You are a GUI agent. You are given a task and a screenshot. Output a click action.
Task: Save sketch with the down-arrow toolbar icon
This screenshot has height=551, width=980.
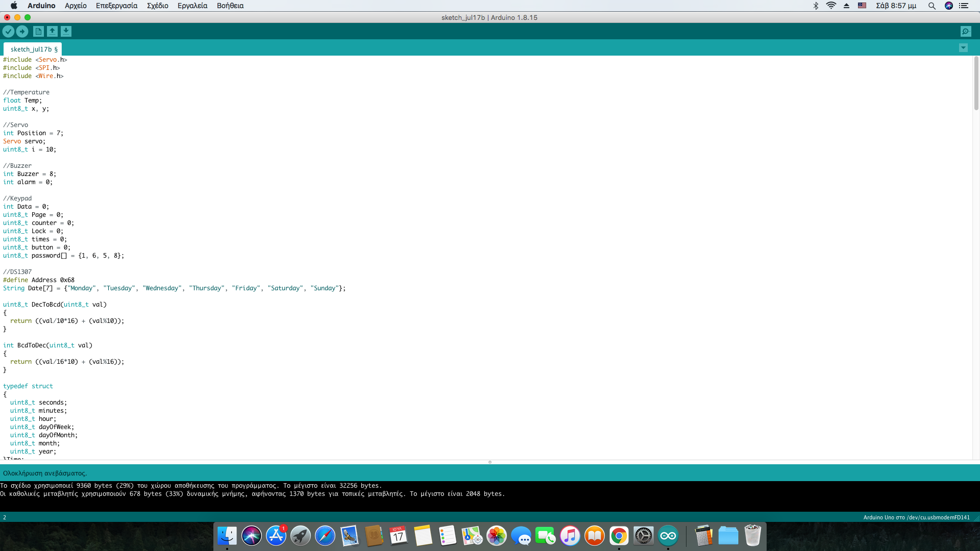click(66, 32)
